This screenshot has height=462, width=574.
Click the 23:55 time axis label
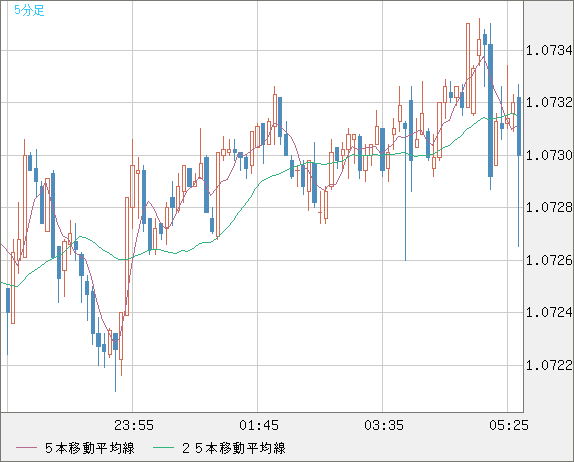pyautogui.click(x=134, y=425)
